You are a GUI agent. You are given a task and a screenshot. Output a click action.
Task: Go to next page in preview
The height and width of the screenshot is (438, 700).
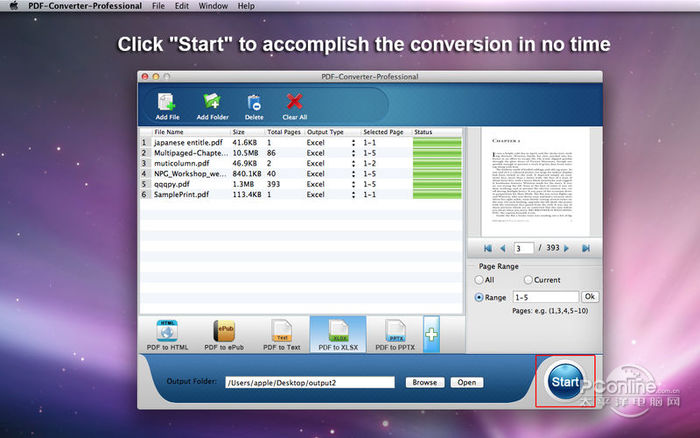(567, 248)
